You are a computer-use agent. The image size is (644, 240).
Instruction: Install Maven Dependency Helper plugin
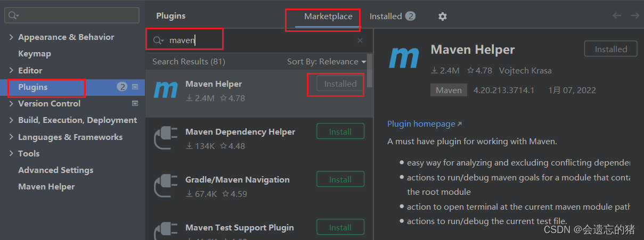340,131
